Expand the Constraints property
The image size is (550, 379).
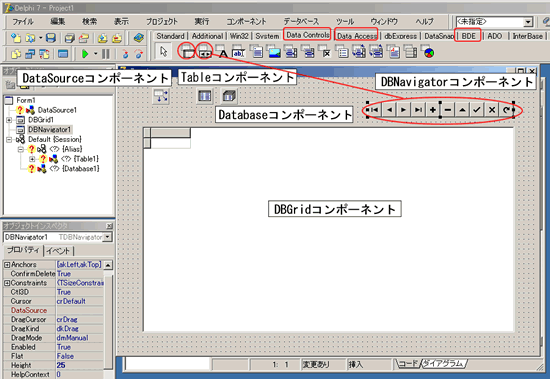(7, 283)
